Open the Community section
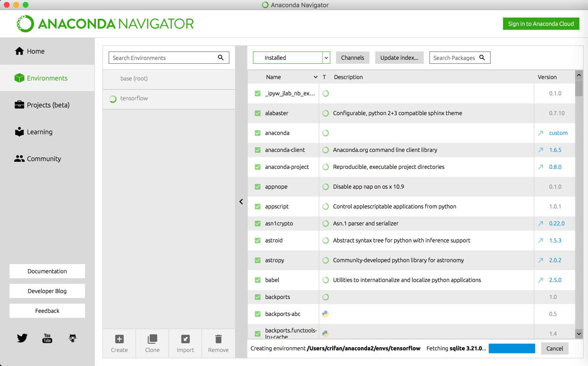 47,158
